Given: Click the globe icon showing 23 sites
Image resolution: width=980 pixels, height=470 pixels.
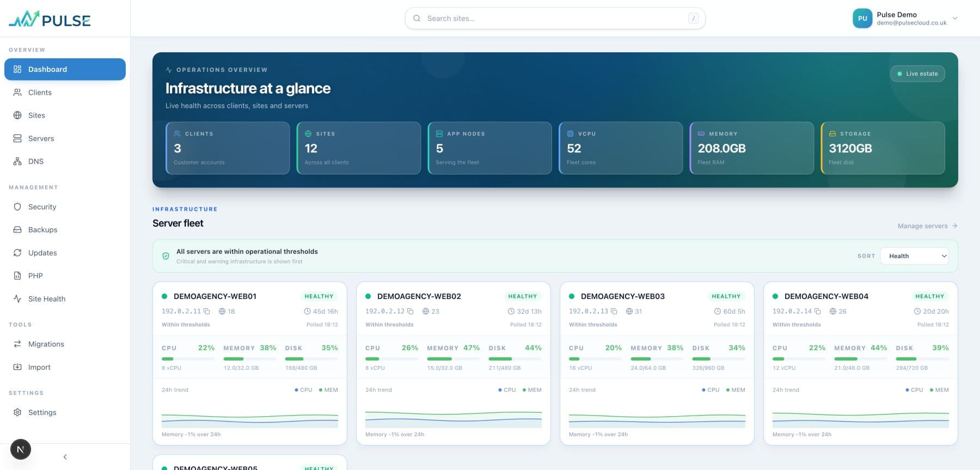Looking at the screenshot, I should [x=426, y=312].
